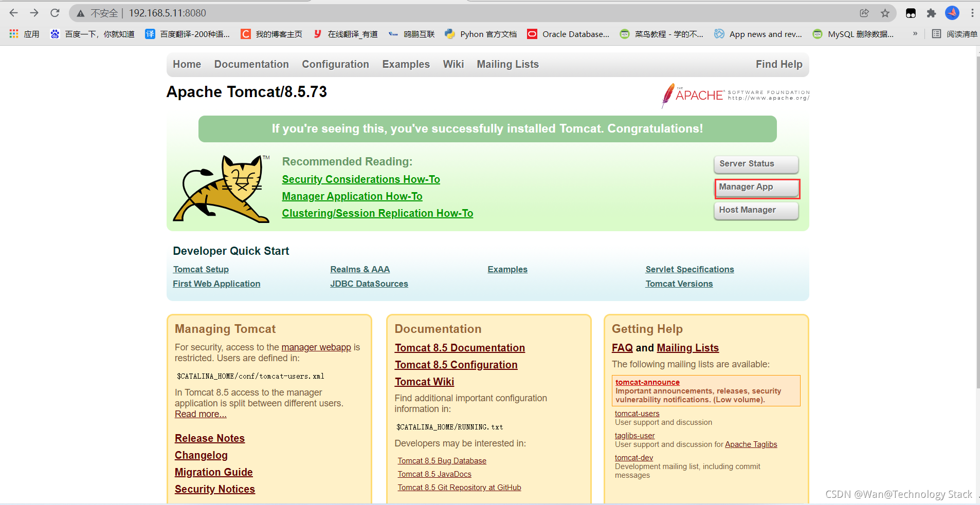Bookmark page with the star icon
980x505 pixels.
[885, 13]
